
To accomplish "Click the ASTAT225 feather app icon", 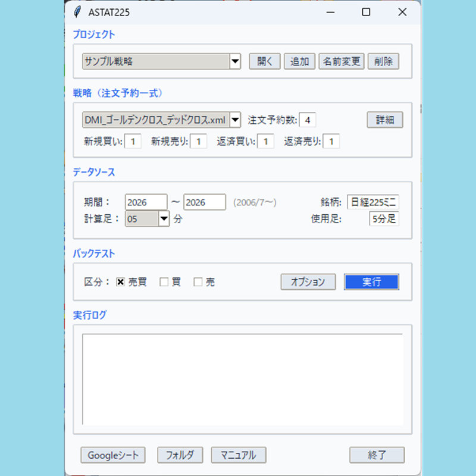I will click(x=77, y=12).
